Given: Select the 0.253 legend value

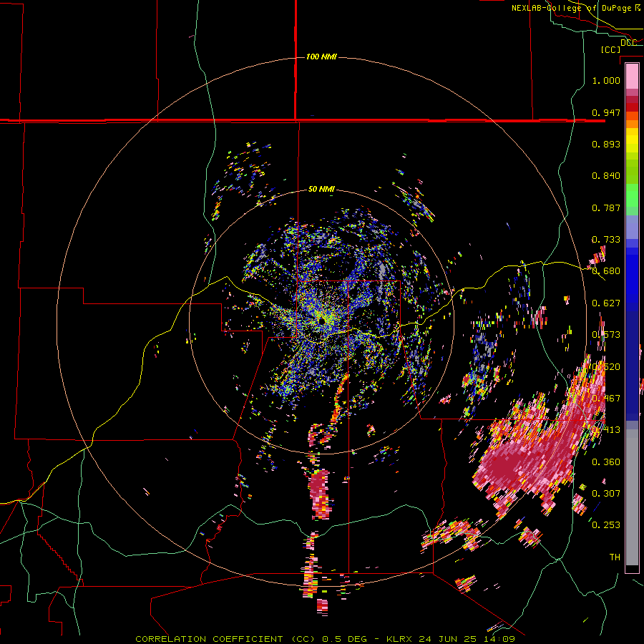Looking at the screenshot, I should (x=606, y=525).
